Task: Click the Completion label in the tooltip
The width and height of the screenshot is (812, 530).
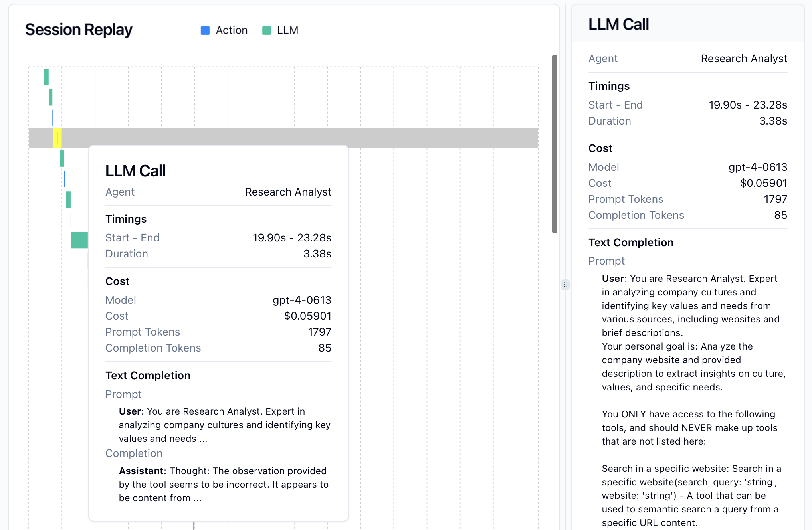Action: tap(134, 453)
